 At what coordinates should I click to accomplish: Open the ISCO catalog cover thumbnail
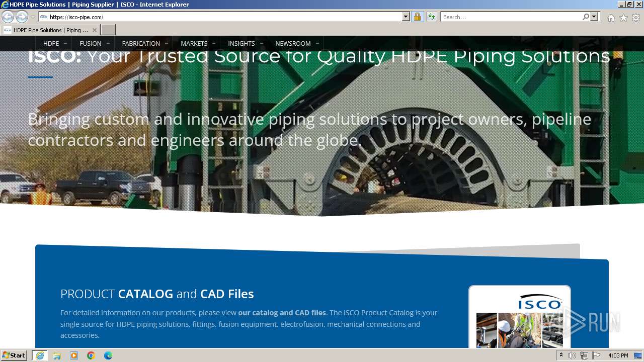pos(520,317)
